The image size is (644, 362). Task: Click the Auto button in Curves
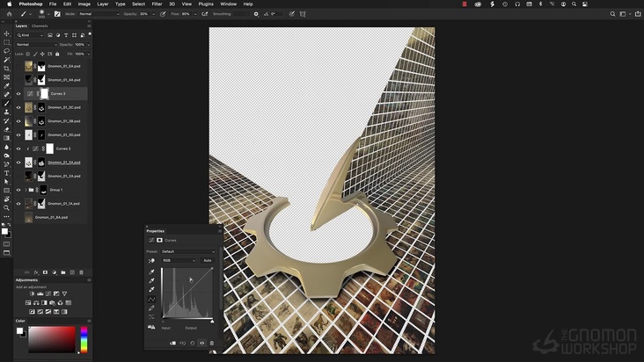208,260
